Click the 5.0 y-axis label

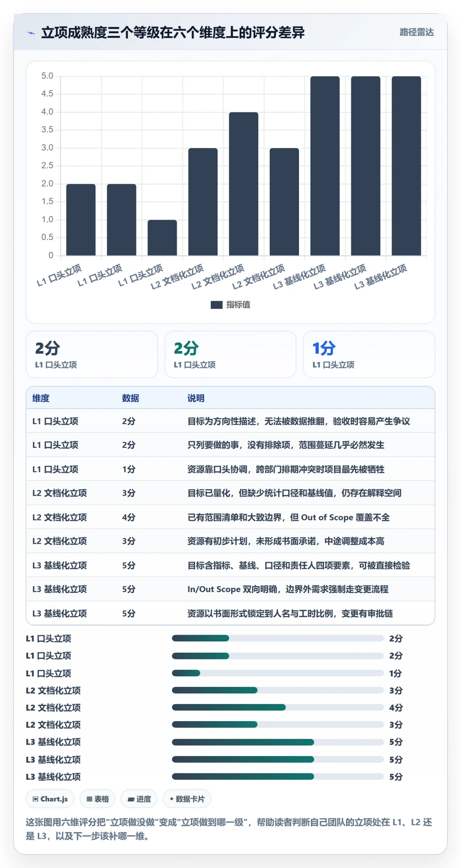(x=47, y=76)
